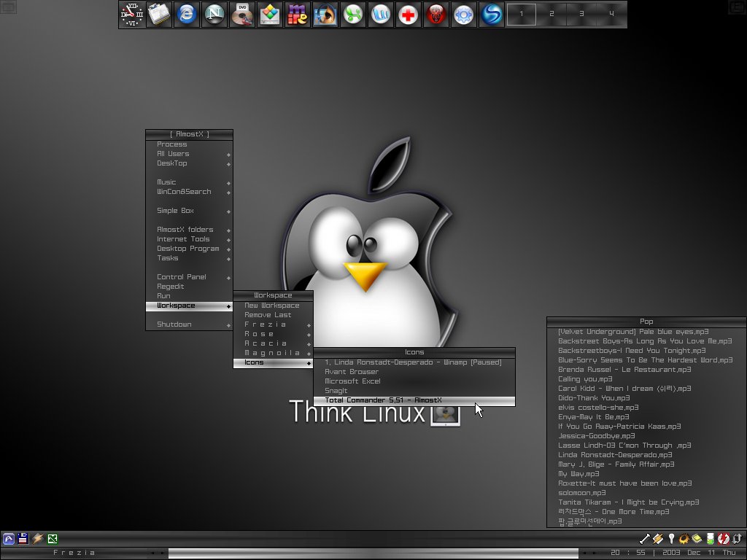This screenshot has height=560, width=747.
Task: Select Total Commander 5.51 in Icons menu
Action: (414, 400)
